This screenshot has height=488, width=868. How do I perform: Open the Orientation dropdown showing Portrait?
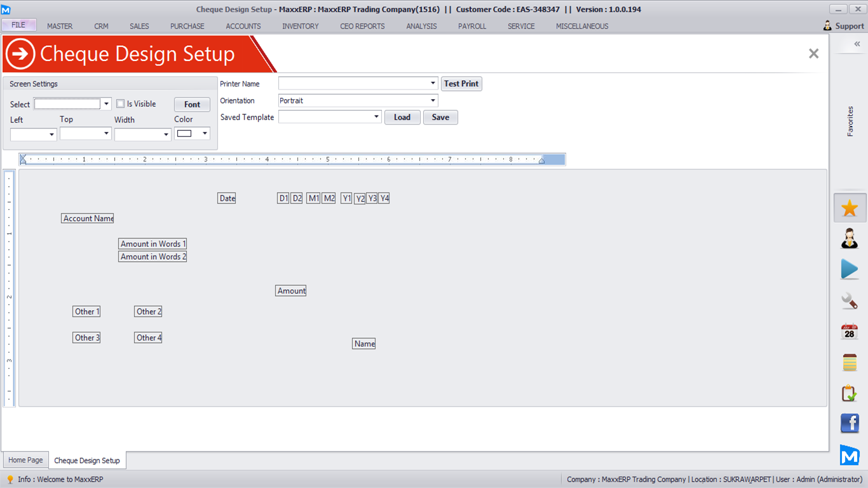coord(433,100)
